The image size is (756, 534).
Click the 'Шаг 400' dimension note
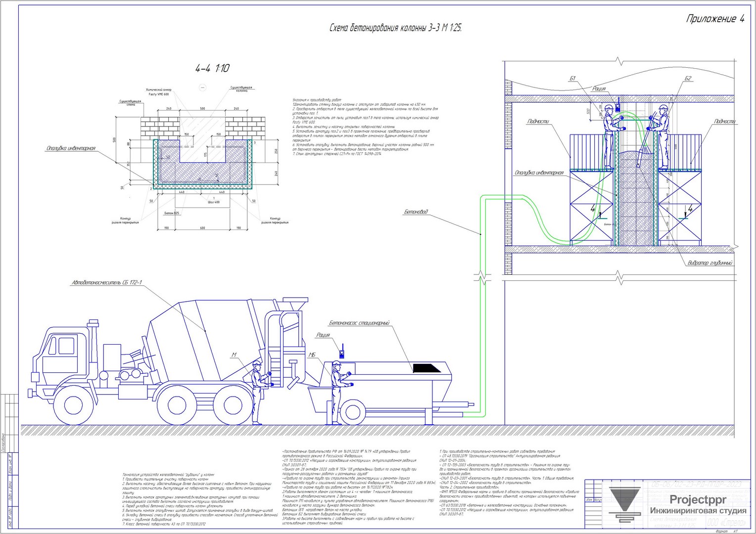tap(214, 202)
